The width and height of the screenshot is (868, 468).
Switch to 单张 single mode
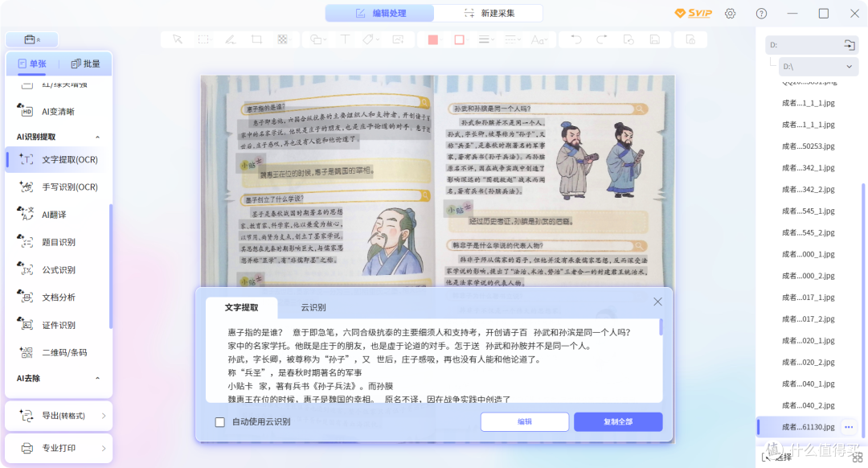32,64
